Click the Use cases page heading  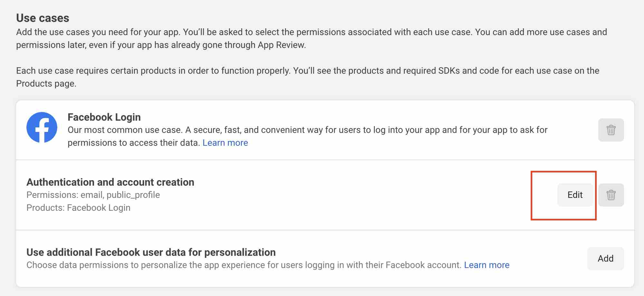click(43, 18)
